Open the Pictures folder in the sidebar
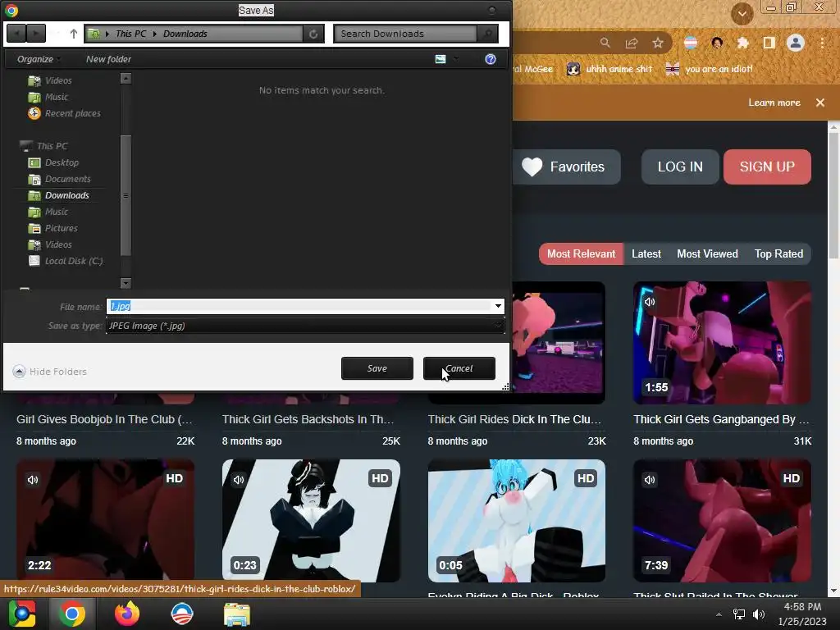The height and width of the screenshot is (630, 840). point(53,228)
